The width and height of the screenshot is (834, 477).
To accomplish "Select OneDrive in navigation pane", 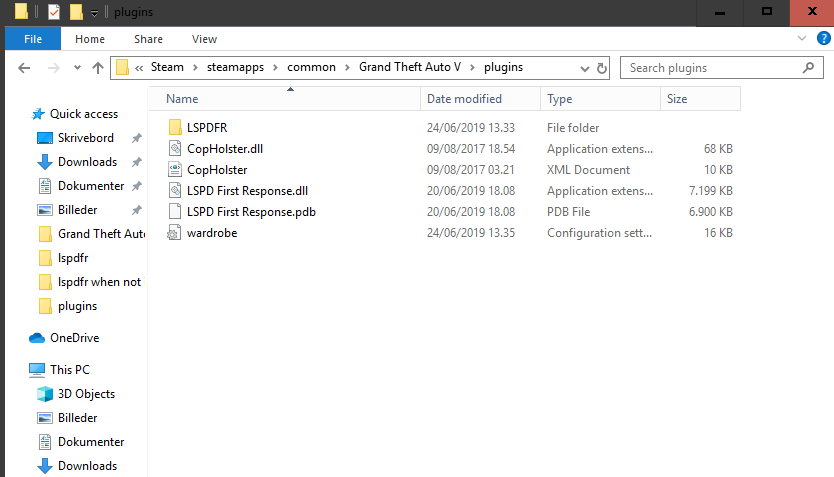I will pyautogui.click(x=74, y=338).
